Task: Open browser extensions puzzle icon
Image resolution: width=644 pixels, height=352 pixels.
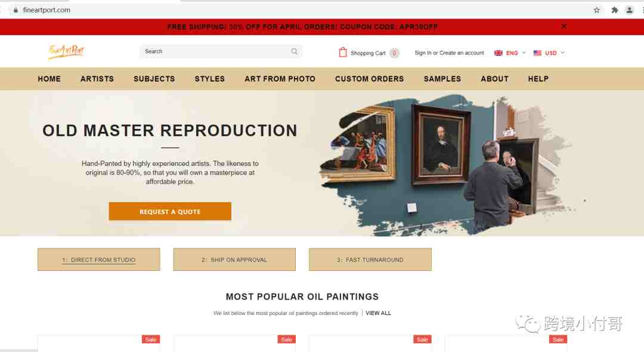Action: [614, 10]
